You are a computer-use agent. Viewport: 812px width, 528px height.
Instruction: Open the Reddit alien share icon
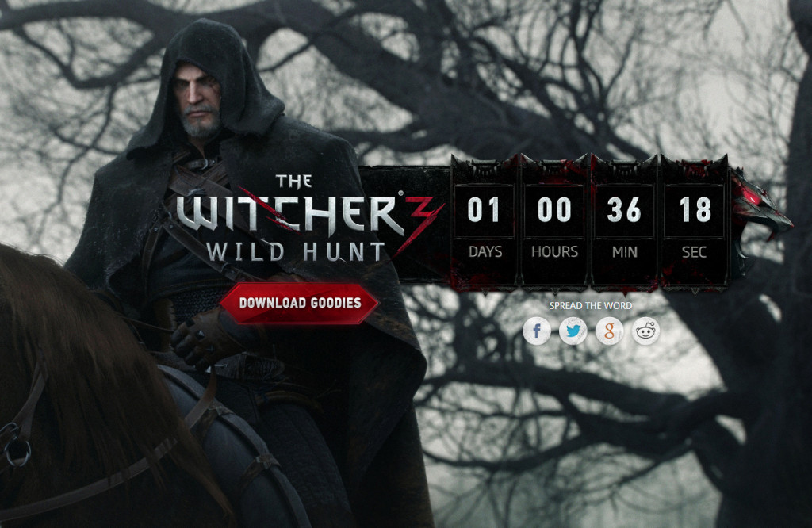[x=645, y=331]
